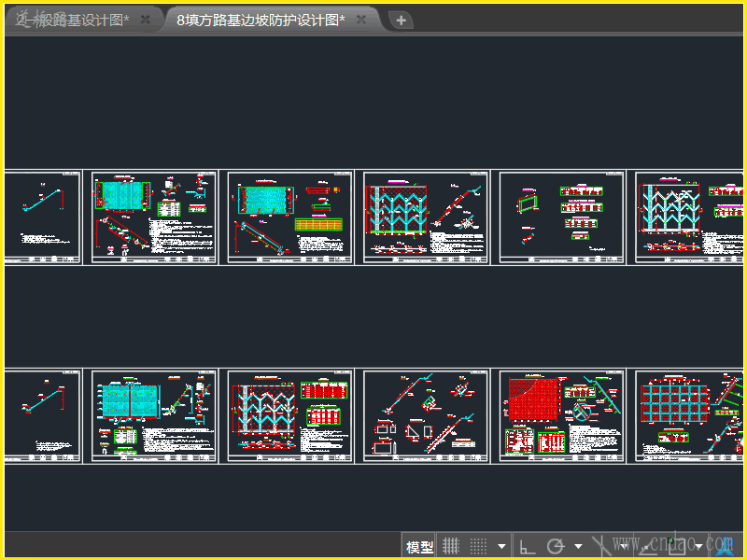Image resolution: width=747 pixels, height=560 pixels.
Task: Toggle object snap square icon
Action: 675,546
